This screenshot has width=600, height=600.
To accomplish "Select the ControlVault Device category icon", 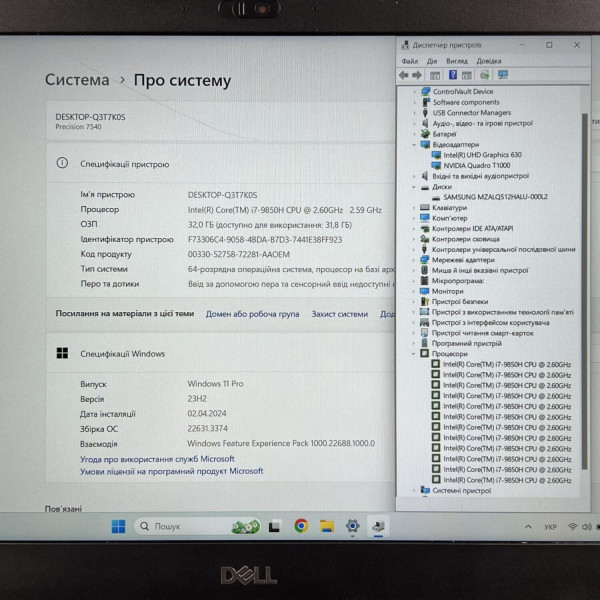I will tap(426, 91).
